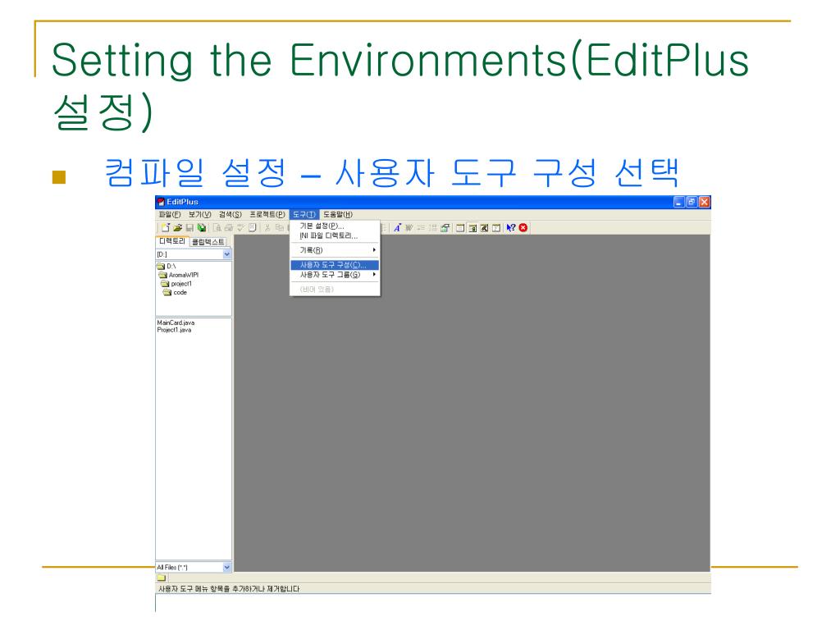The height and width of the screenshot is (630, 840).
Task: Select 사용자 도구 구성(C)... menu entry
Action: coord(335,265)
